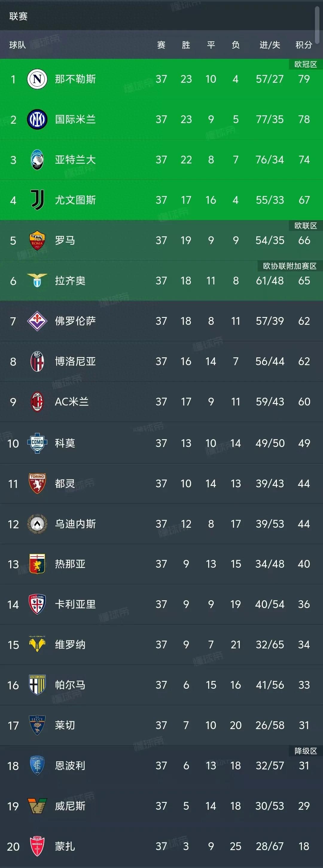
Task: Select the 进/失 goals column header
Action: (270, 45)
